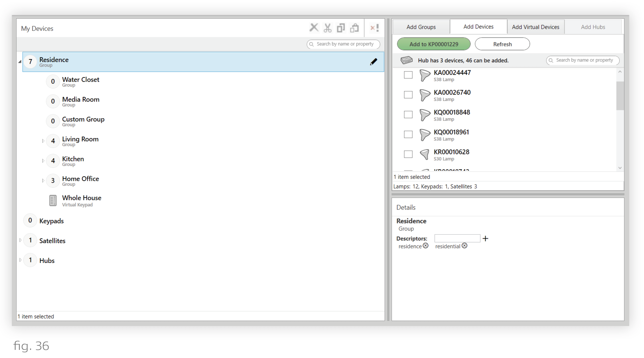This screenshot has width=644, height=358.
Task: Click the red X exclamation icon
Action: (x=374, y=28)
